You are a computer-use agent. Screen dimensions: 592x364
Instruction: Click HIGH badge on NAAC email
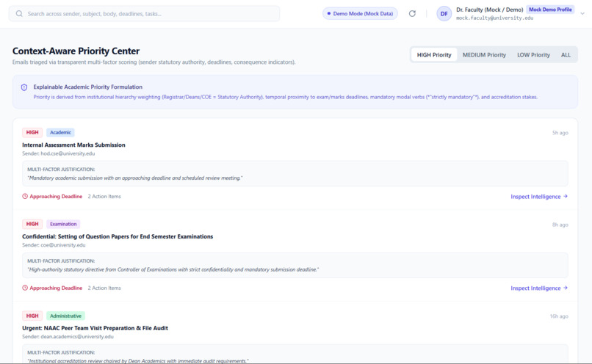32,316
